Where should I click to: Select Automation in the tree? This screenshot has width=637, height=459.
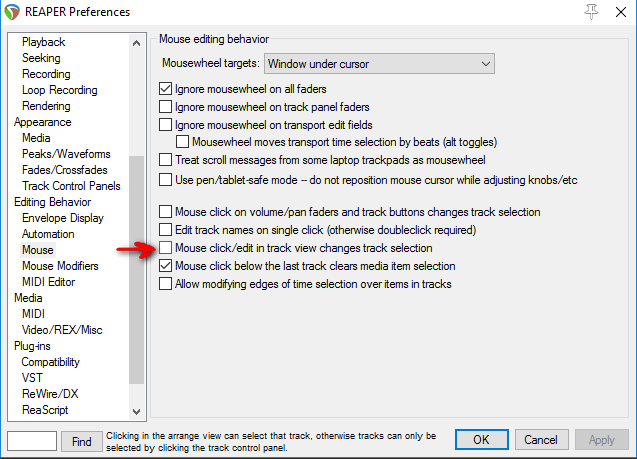coord(48,234)
